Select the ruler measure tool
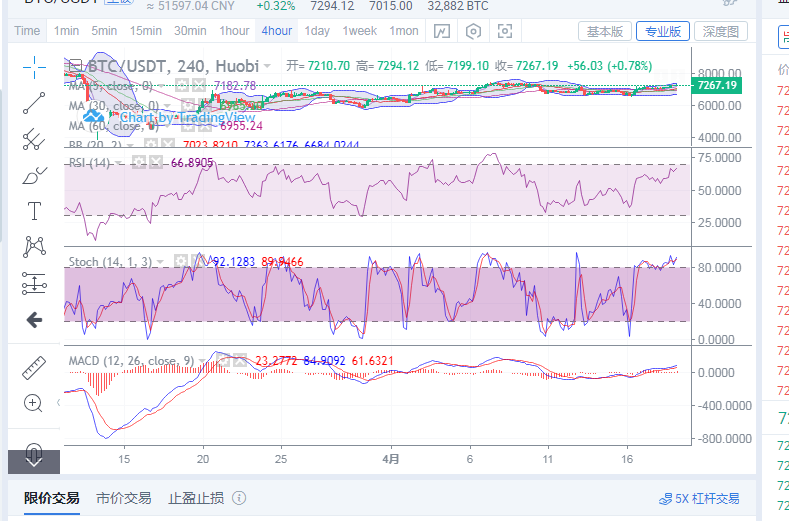The image size is (789, 521). click(34, 367)
